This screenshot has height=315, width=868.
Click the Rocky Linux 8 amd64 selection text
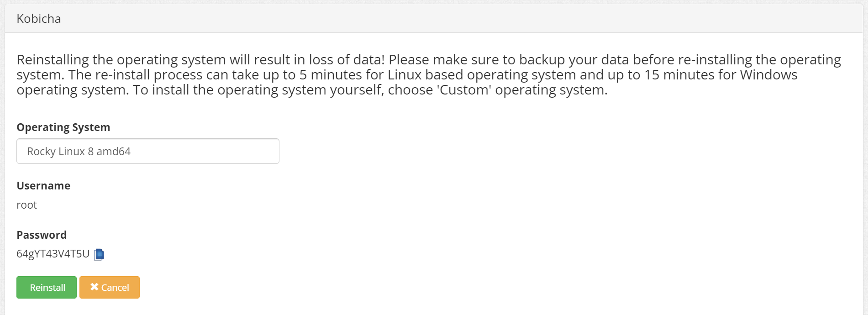79,152
